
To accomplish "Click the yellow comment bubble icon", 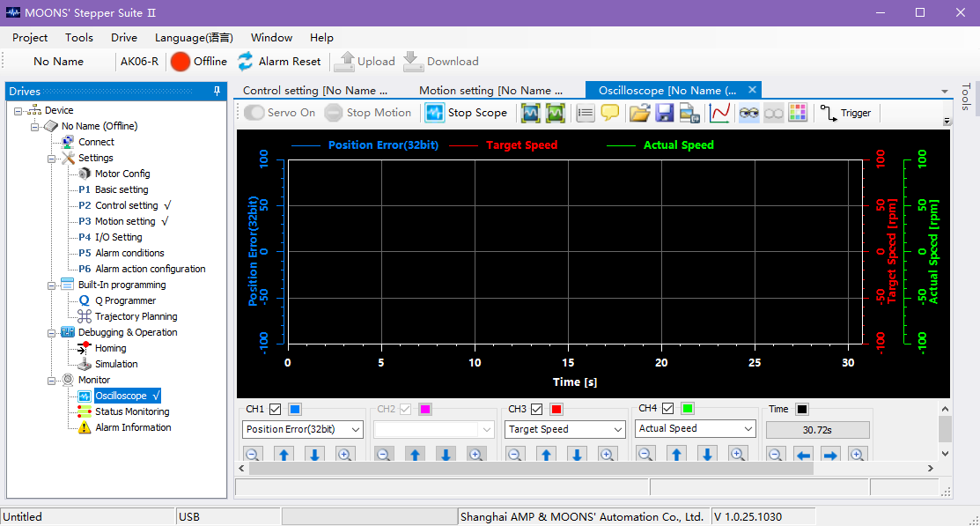I will tap(609, 113).
